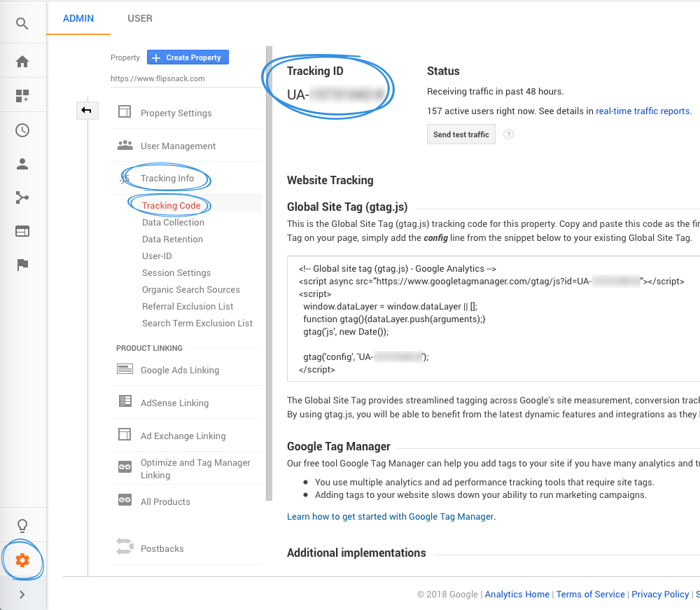
Task: Click the AdSense Linking icon
Action: click(x=125, y=401)
